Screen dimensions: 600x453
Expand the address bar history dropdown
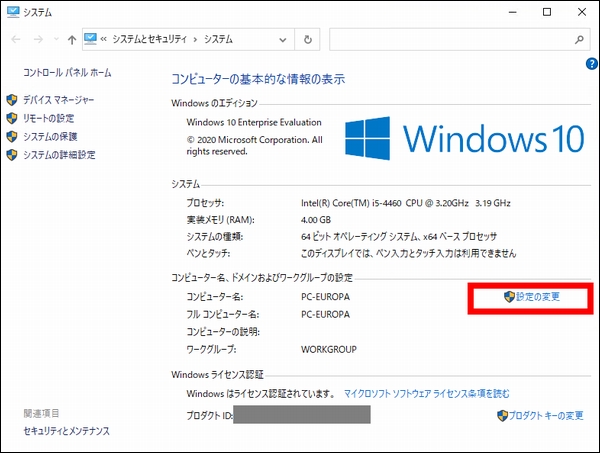click(283, 39)
